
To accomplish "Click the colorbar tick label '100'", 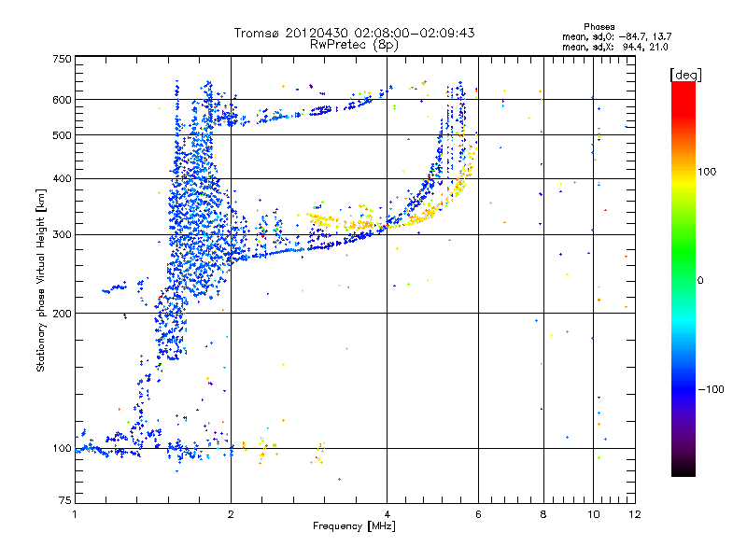I will [707, 172].
